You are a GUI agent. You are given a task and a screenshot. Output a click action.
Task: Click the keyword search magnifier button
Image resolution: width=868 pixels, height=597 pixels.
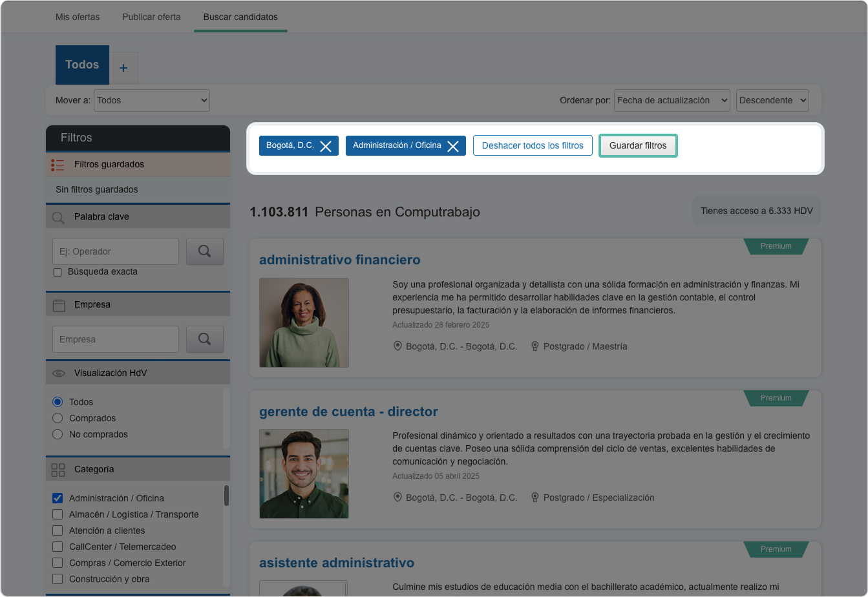[205, 251]
